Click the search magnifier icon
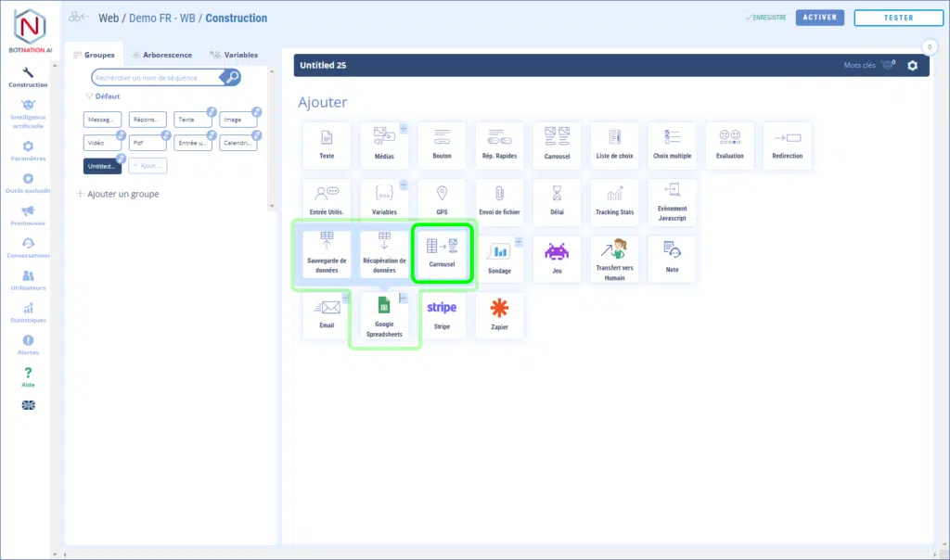 point(232,78)
